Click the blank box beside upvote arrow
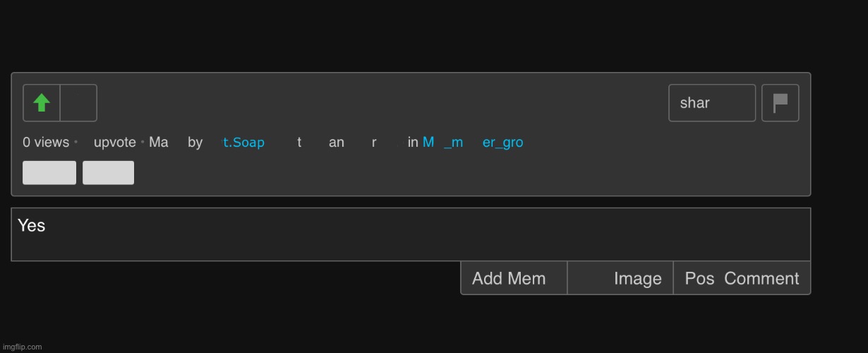Screen dimensions: 868x353 coord(78,103)
